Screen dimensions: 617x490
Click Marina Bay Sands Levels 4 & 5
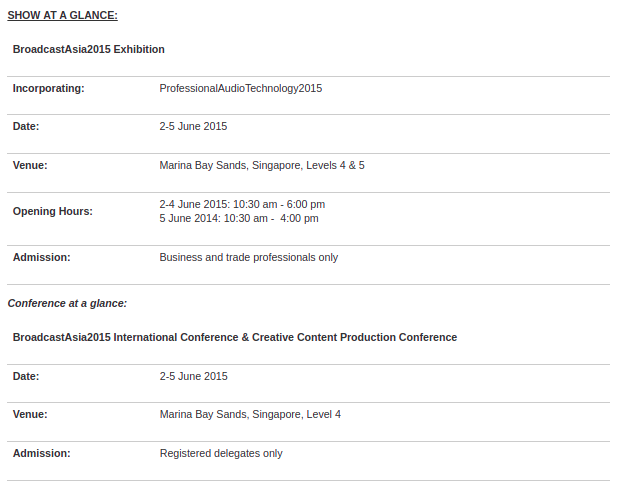tap(262, 165)
